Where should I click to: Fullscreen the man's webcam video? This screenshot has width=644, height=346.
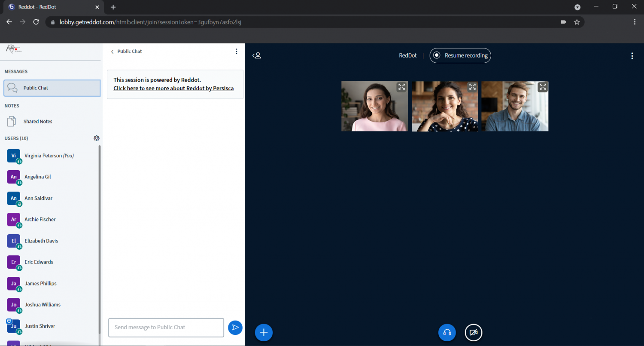click(x=543, y=87)
